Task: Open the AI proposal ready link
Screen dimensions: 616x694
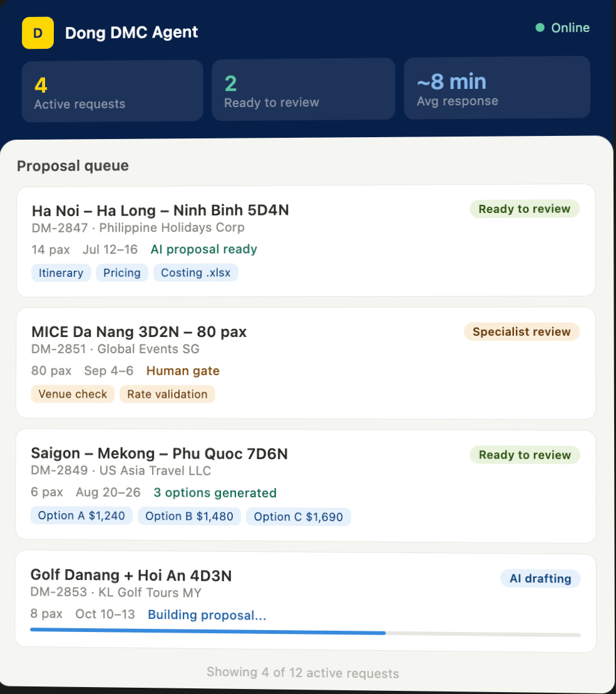Action: pyautogui.click(x=203, y=249)
